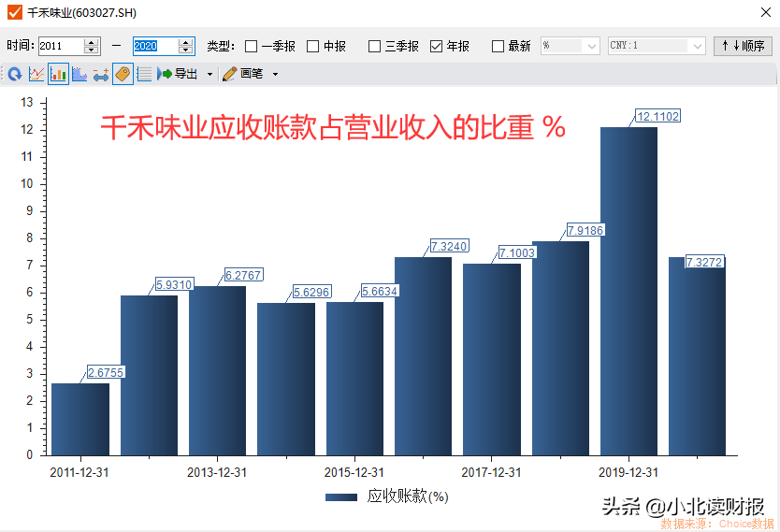Click the 5.6296 data label
The height and width of the screenshot is (532, 780).
pyautogui.click(x=311, y=293)
